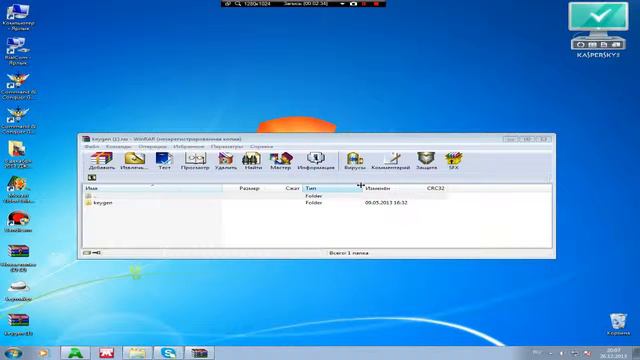Click the green A taskbar icon

[x=75, y=353]
